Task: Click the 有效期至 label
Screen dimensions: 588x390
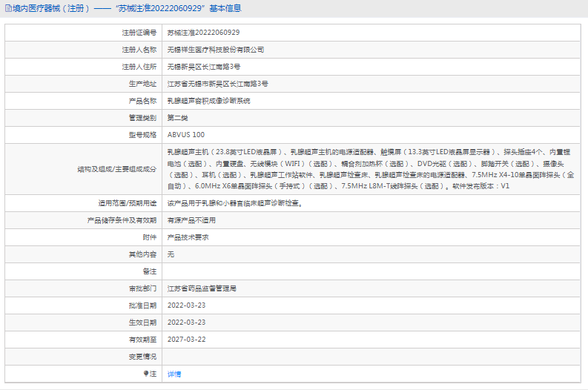Action: click(142, 340)
